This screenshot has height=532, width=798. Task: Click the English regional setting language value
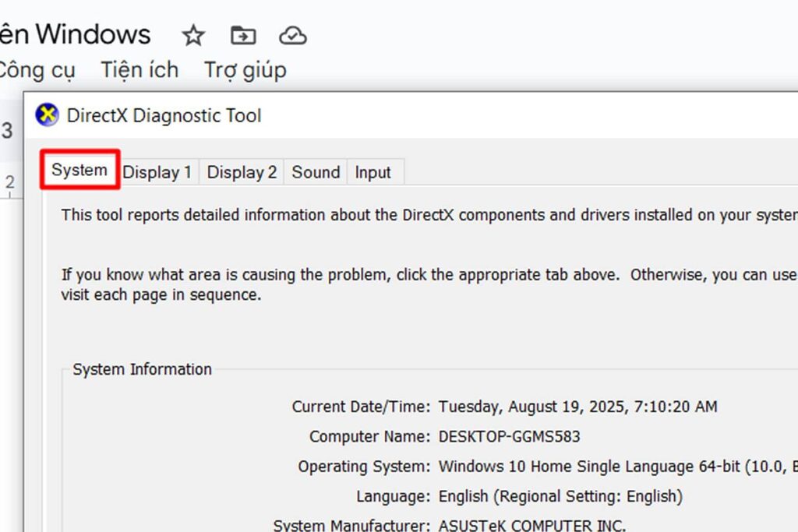pyautogui.click(x=560, y=496)
